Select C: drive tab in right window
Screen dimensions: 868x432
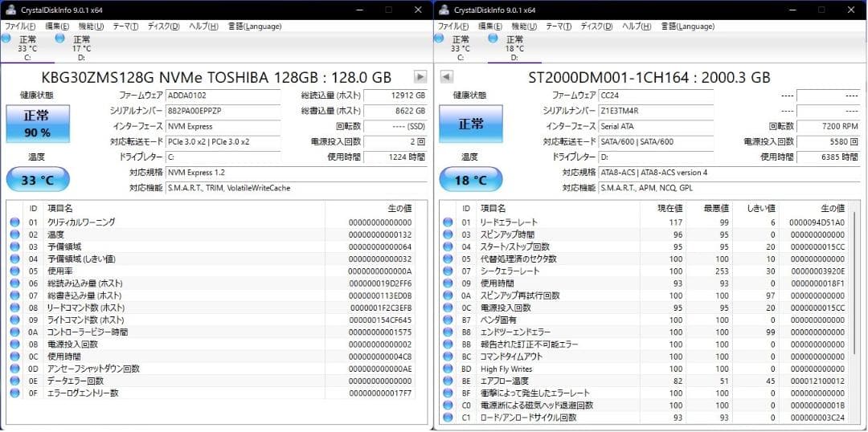460,48
